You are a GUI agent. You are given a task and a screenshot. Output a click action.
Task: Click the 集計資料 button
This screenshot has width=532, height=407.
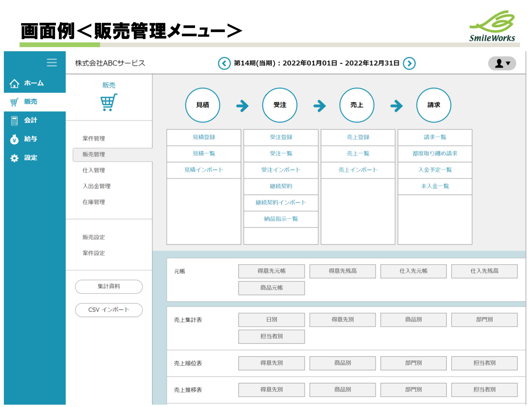point(109,286)
